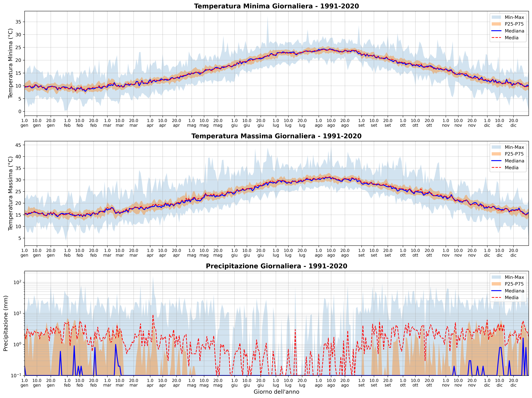The image size is (532, 398).
Task: Click "Mediana" text in Precipitazione legend
Action: point(514,291)
